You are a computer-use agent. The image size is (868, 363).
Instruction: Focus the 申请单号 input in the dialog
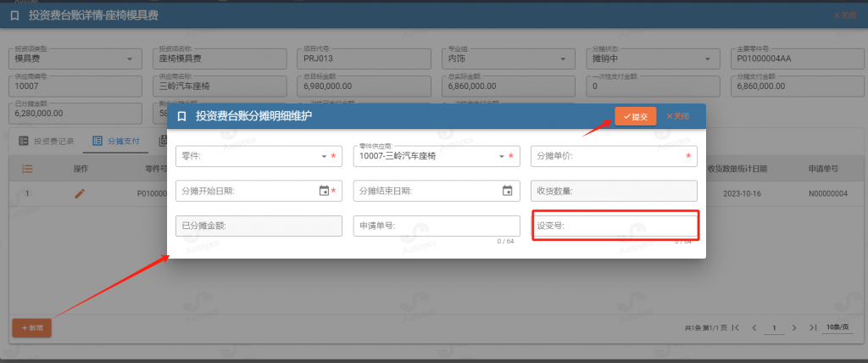pos(437,226)
